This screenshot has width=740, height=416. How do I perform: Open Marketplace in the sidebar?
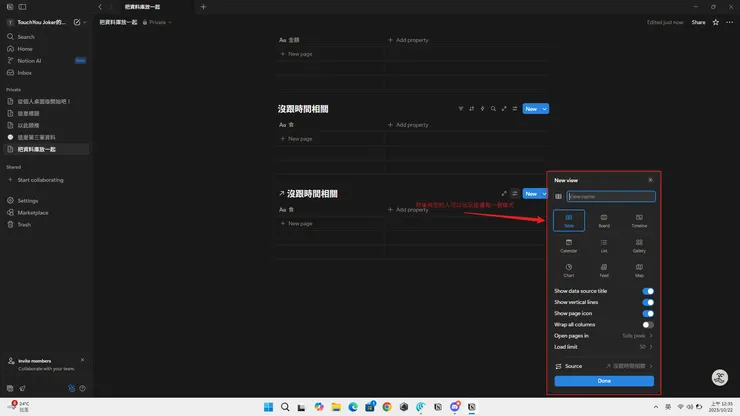46,213
